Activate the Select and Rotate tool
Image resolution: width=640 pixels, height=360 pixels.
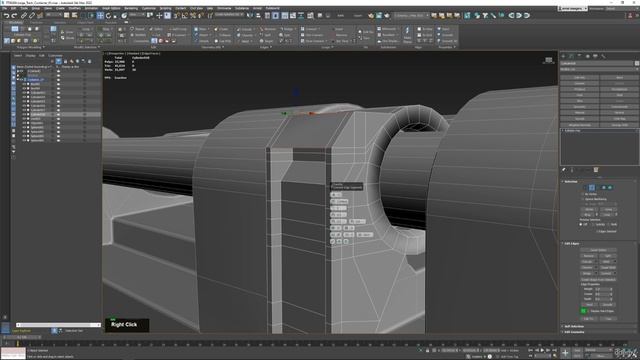pos(109,16)
